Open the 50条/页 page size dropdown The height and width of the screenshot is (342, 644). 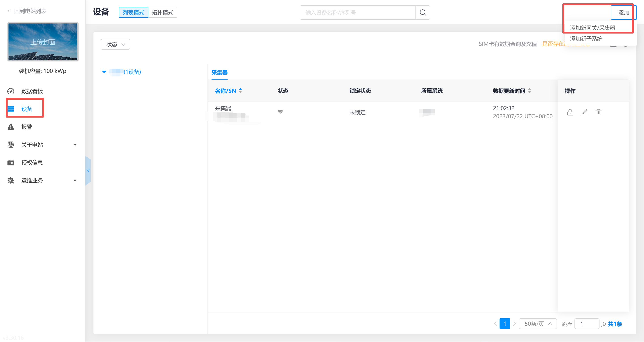click(x=538, y=324)
